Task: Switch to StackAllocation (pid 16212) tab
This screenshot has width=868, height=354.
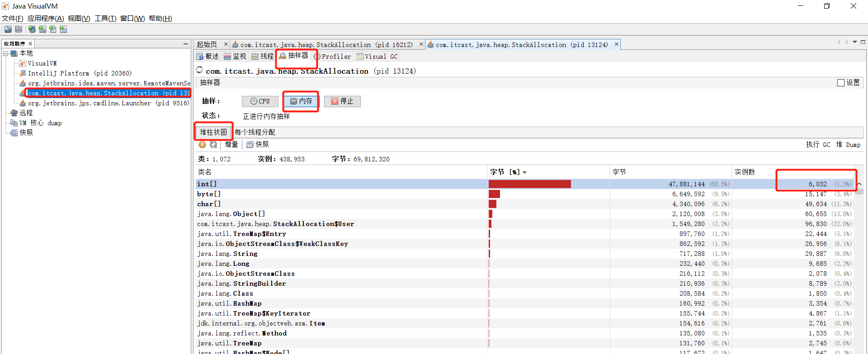Action: (x=326, y=44)
